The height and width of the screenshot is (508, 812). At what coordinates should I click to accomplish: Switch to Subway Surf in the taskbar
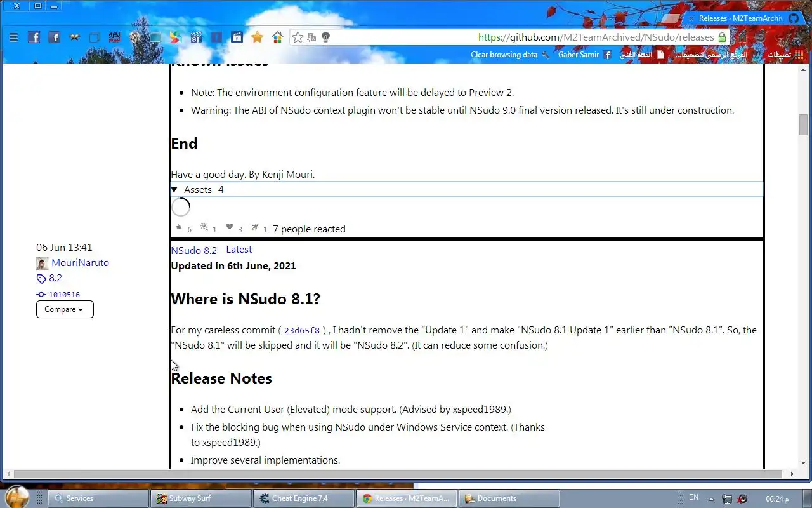200,498
